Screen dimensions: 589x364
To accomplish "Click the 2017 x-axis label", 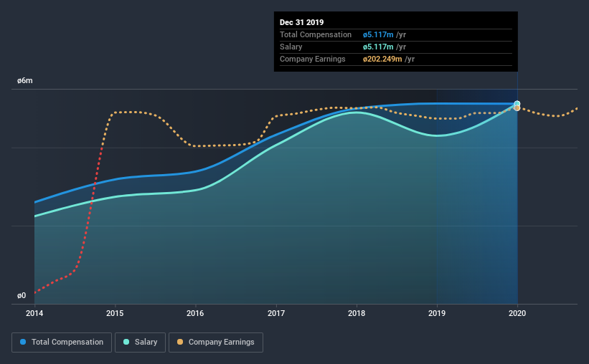I will point(276,313).
